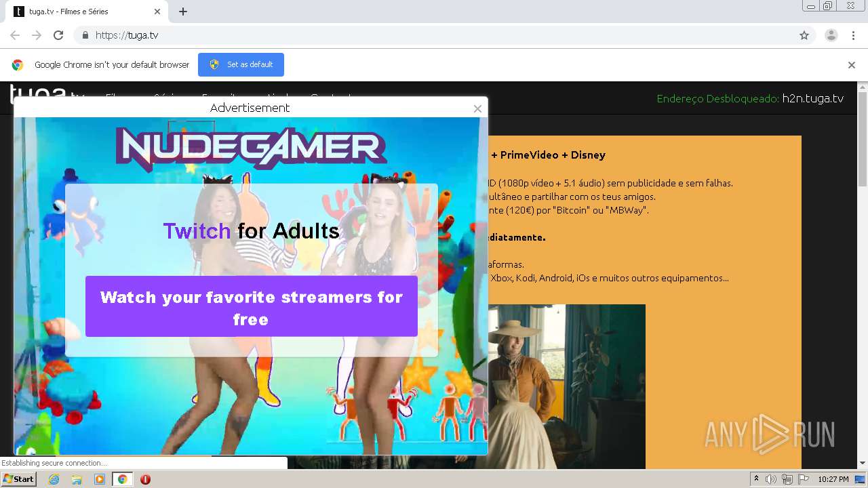Reload the tuga.tv page

(x=58, y=35)
